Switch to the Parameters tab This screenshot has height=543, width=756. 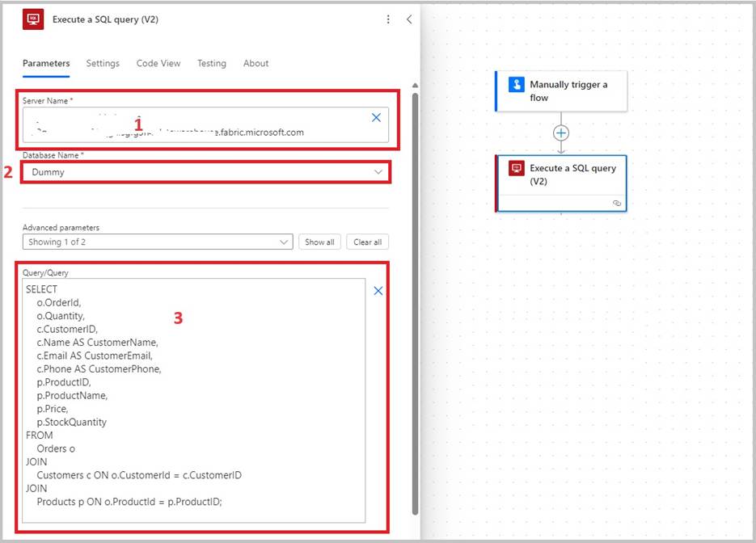coord(46,63)
